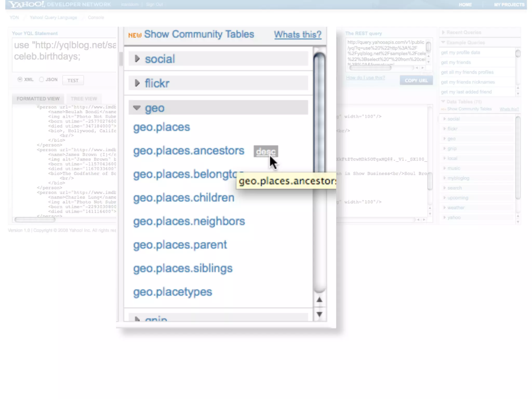Choose geo.placetypes table
Image resolution: width=532 pixels, height=399 pixels.
[172, 292]
